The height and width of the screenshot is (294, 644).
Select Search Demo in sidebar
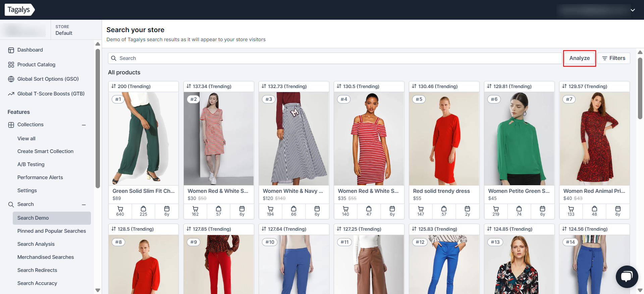coord(52,218)
